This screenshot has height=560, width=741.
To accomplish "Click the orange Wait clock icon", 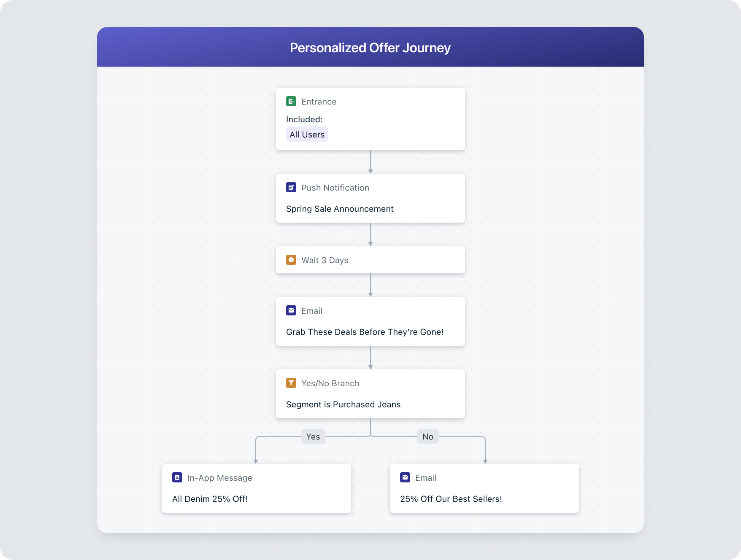I will point(291,260).
